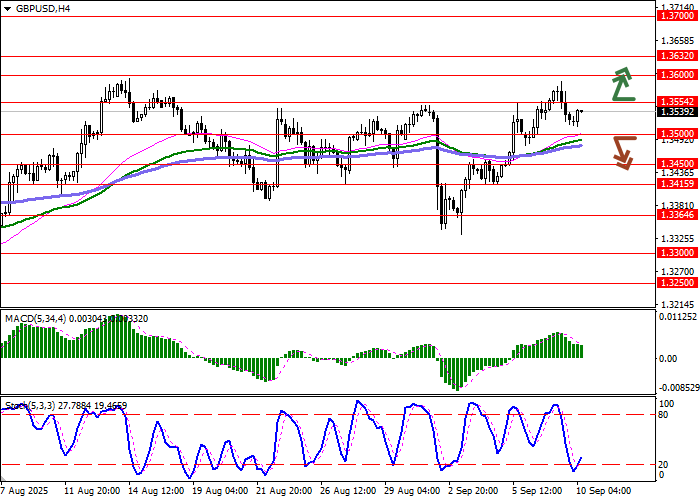
Task: Select the '1.32500' red price level label
Action: point(677,283)
